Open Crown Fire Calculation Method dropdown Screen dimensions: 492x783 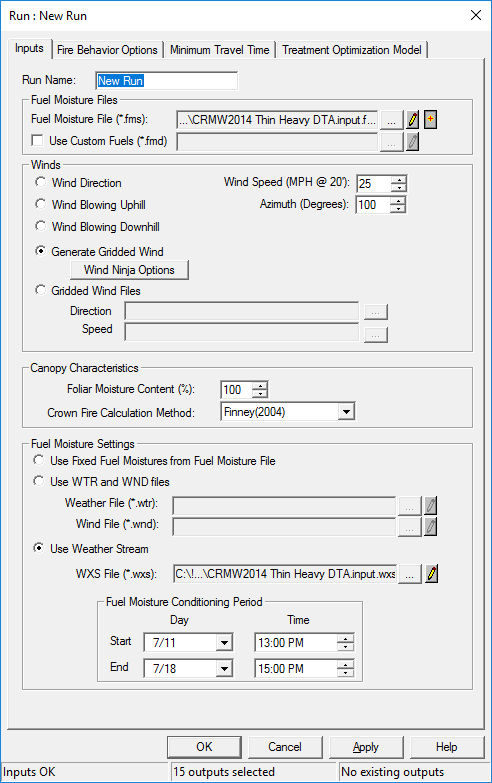tap(346, 412)
